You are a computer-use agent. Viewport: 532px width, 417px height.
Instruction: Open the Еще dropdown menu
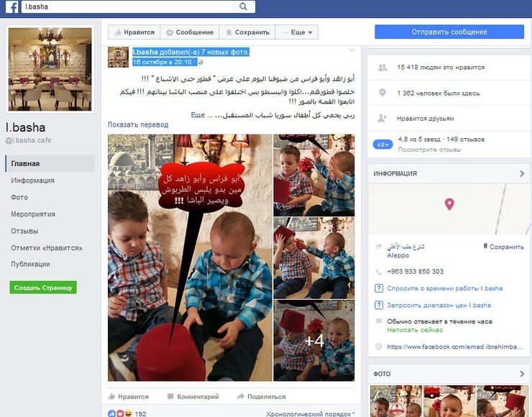(296, 32)
